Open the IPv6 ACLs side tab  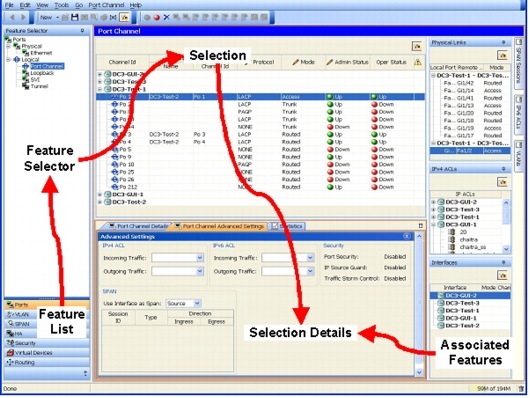[x=519, y=114]
